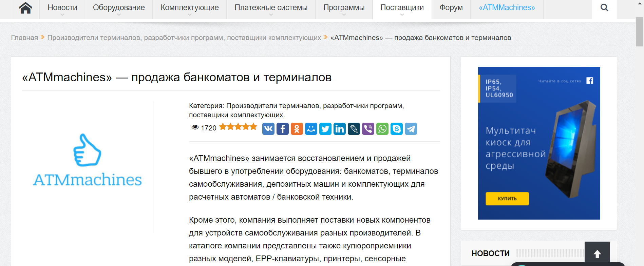This screenshot has width=644, height=266.
Task: Click the paragraph starting «ATMmachines» занимается восстановлением
Action: coord(314,178)
